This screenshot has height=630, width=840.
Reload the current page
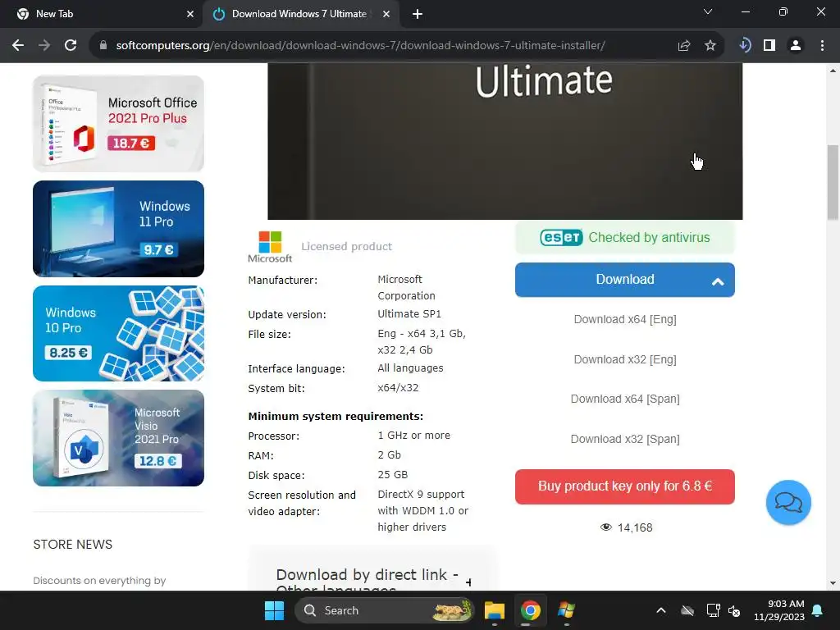click(71, 46)
